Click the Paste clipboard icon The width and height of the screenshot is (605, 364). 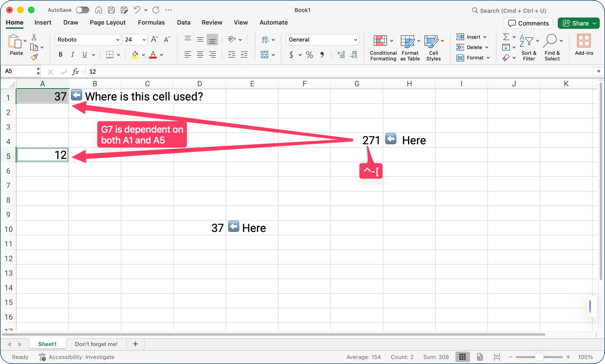tap(15, 42)
